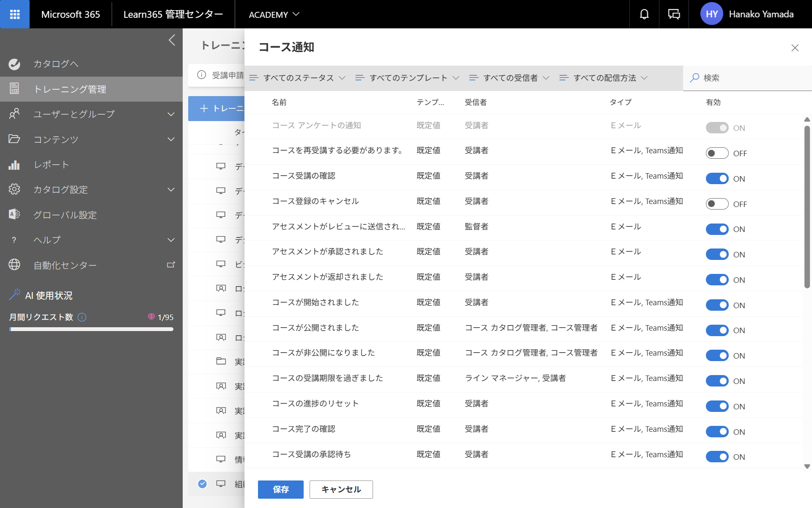Enable コース登録のキャンセル toggle
Screen dimensions: 812x508
(717, 204)
